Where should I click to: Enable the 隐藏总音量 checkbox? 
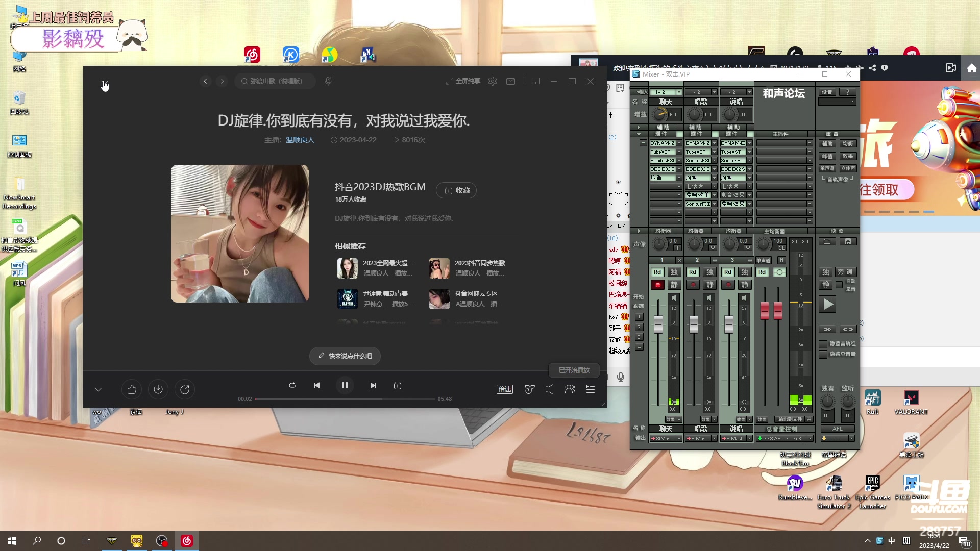click(823, 354)
